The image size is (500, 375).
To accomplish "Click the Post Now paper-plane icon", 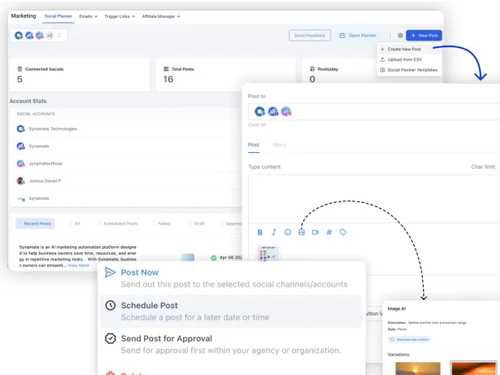I will (110, 272).
